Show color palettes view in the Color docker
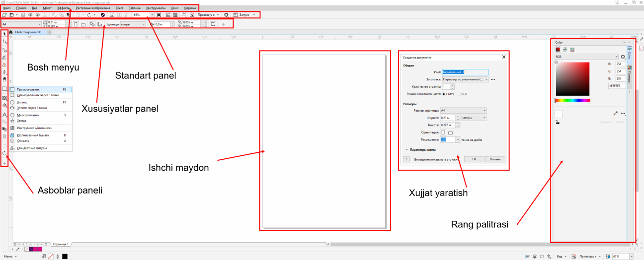The image size is (644, 260). click(572, 50)
